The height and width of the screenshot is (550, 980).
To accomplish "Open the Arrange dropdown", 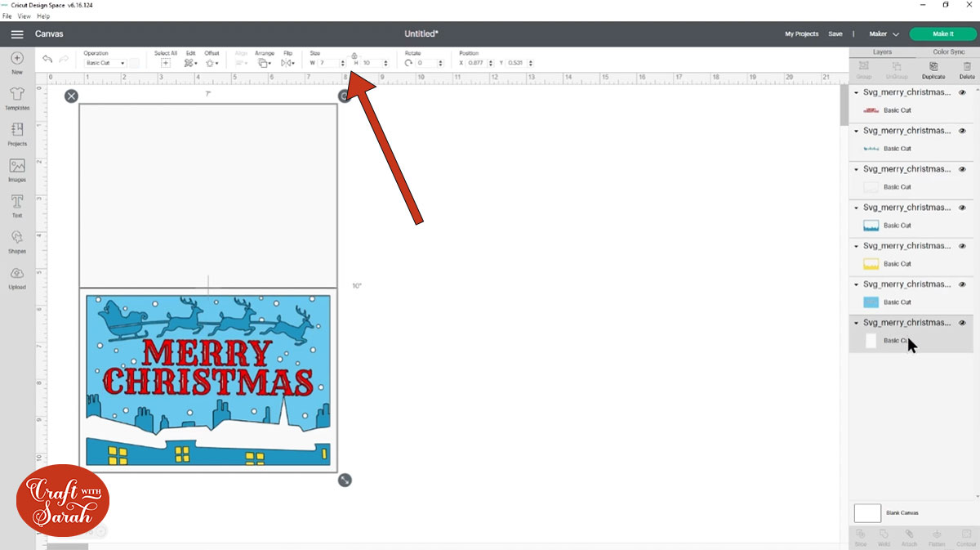I will pyautogui.click(x=265, y=63).
